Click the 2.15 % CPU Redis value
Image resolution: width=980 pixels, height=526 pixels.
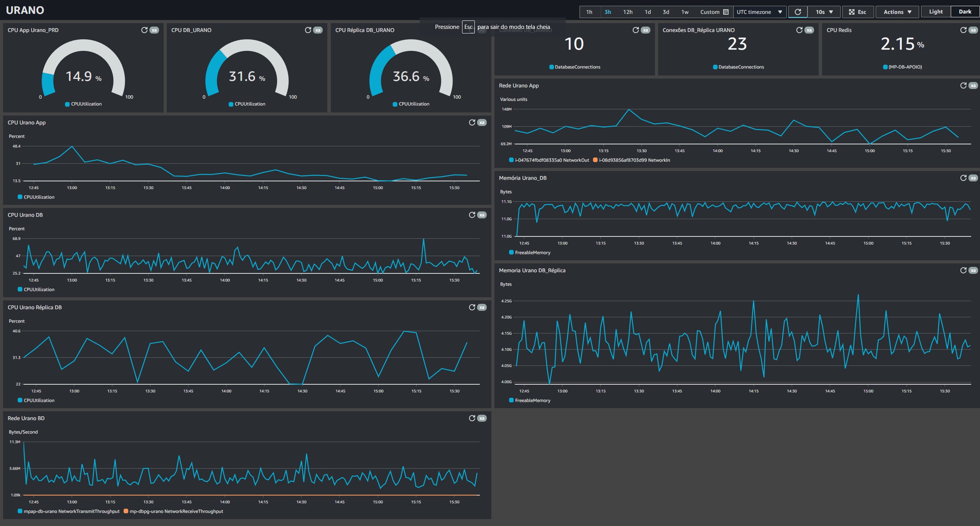[x=902, y=44]
